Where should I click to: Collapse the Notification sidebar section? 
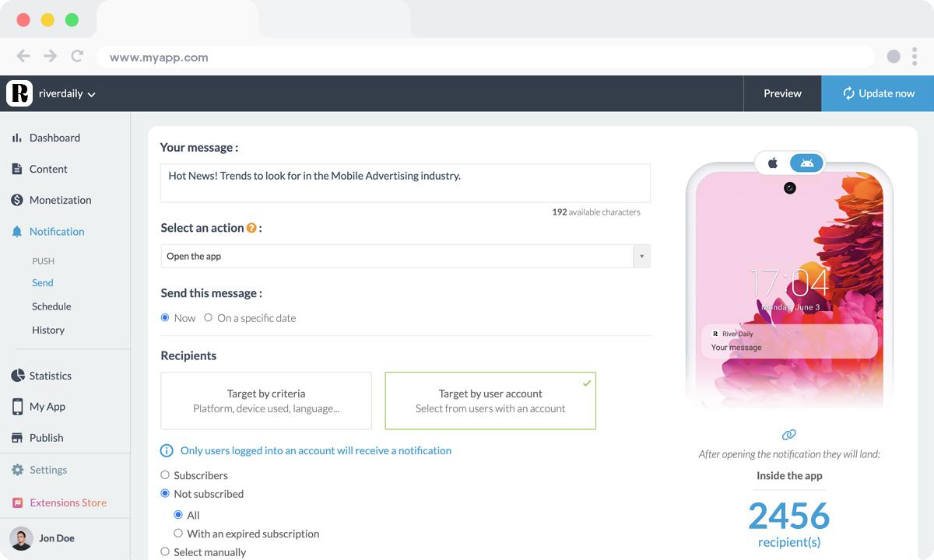(x=56, y=232)
